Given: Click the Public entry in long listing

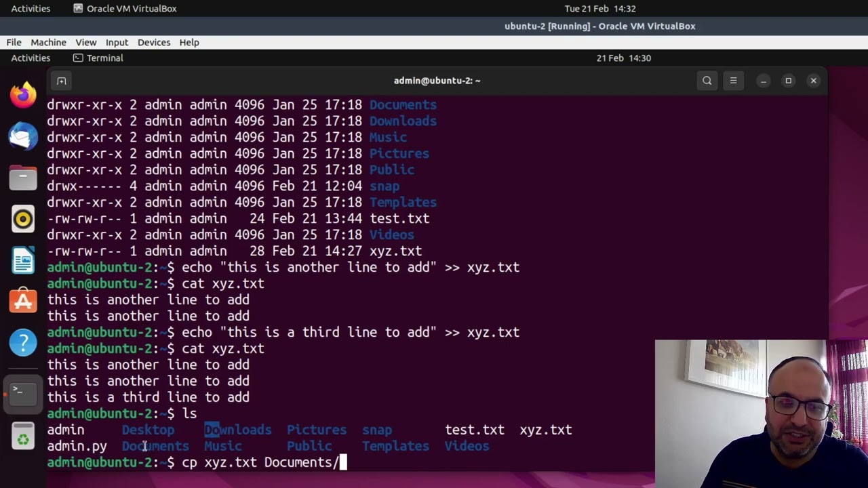Looking at the screenshot, I should [x=392, y=170].
